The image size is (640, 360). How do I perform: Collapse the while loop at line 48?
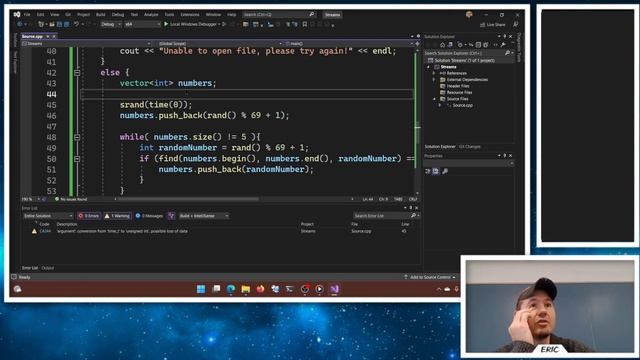coord(77,137)
